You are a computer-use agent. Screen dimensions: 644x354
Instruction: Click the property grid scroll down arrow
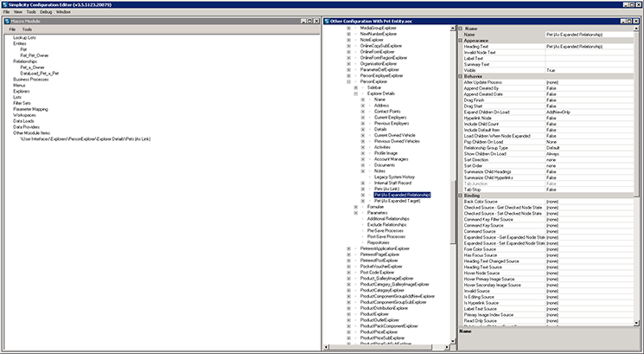636,323
